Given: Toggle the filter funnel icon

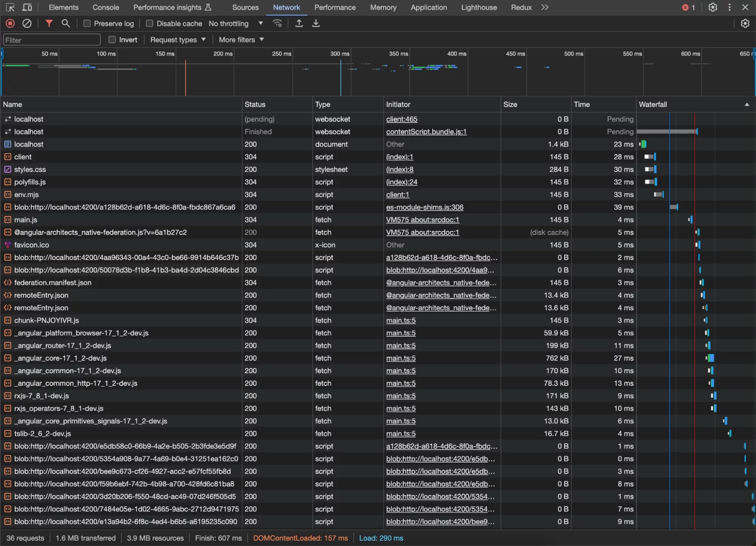Looking at the screenshot, I should 49,23.
